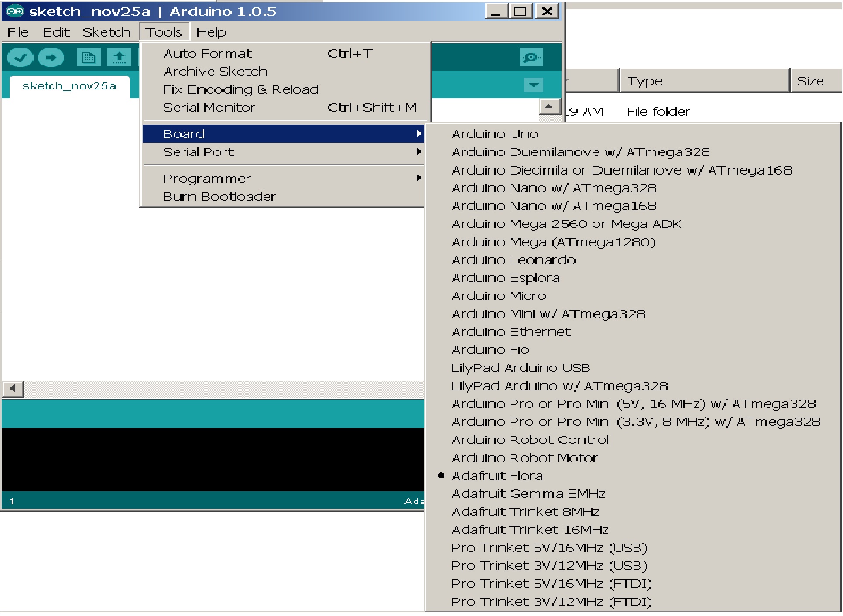This screenshot has width=843, height=616.
Task: Expand the Programmer submenu
Action: 284,178
